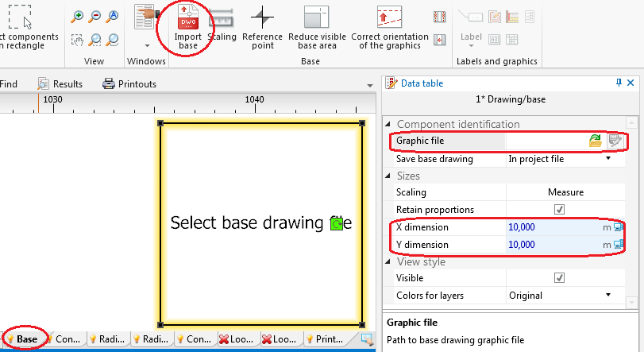Click the wall layers graphic icon

pyautogui.click(x=512, y=17)
